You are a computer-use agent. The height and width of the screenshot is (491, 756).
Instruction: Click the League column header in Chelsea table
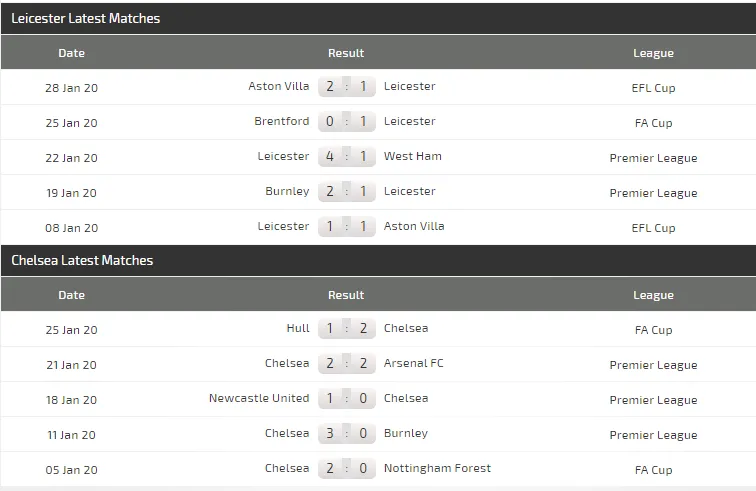tap(653, 295)
